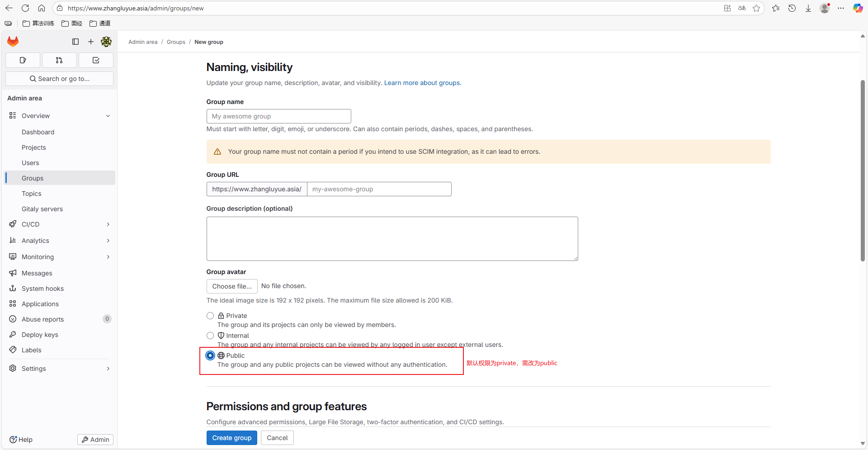Click the split screen icon in address bar
The height and width of the screenshot is (450, 868).
727,8
